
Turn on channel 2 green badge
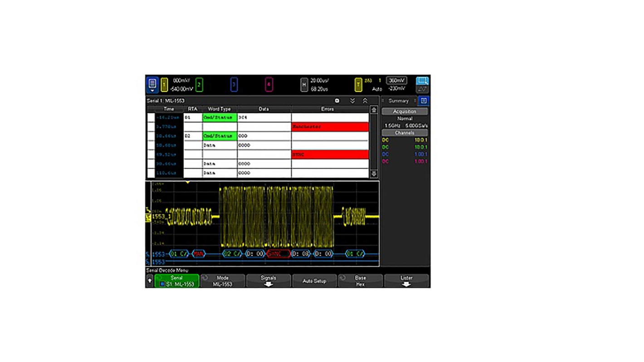(199, 84)
